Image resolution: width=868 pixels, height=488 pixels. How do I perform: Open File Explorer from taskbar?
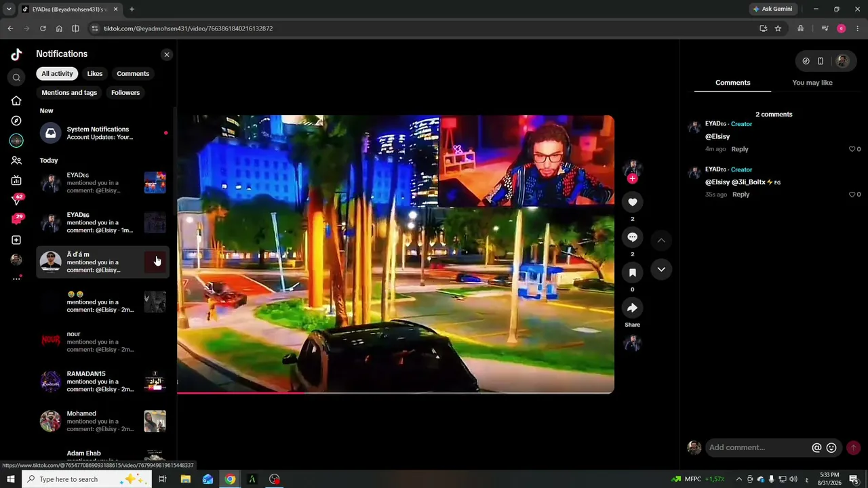coord(185,479)
